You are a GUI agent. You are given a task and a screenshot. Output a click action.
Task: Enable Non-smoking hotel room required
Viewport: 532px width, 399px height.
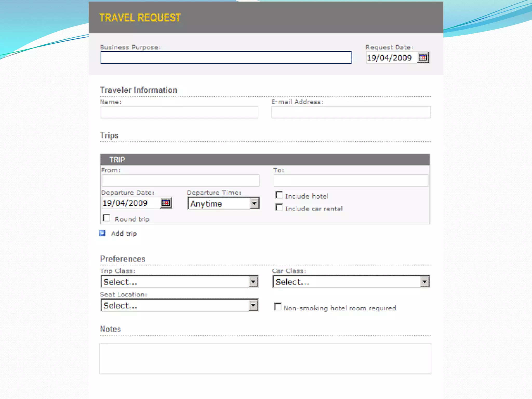point(278,307)
